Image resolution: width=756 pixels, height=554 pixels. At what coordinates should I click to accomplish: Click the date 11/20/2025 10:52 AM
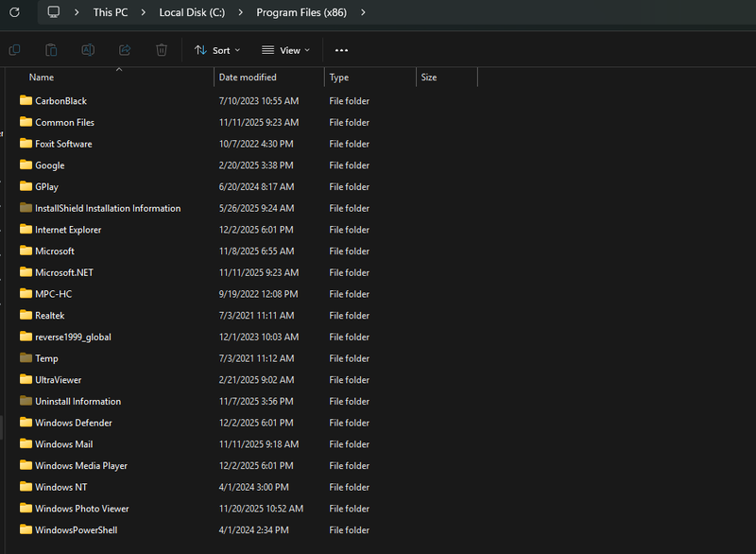262,509
